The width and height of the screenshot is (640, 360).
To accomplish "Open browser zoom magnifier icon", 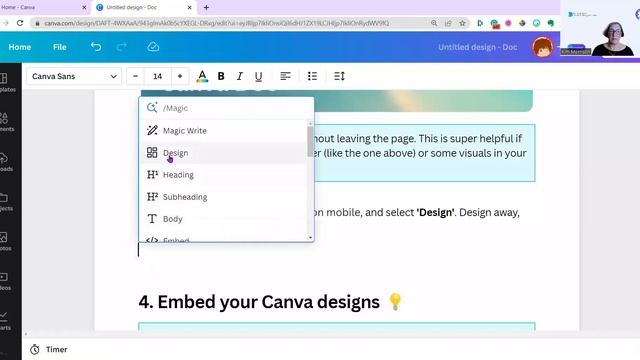I will click(x=434, y=23).
